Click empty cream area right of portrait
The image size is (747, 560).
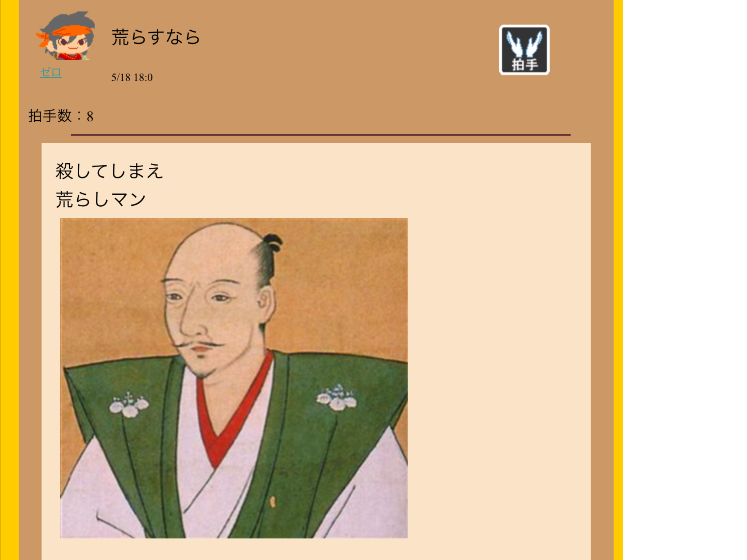tap(499, 378)
